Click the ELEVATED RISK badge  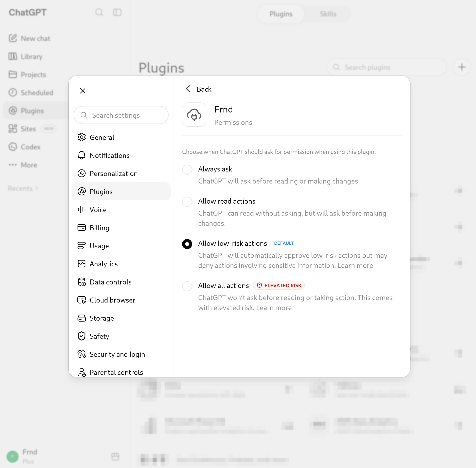point(279,285)
